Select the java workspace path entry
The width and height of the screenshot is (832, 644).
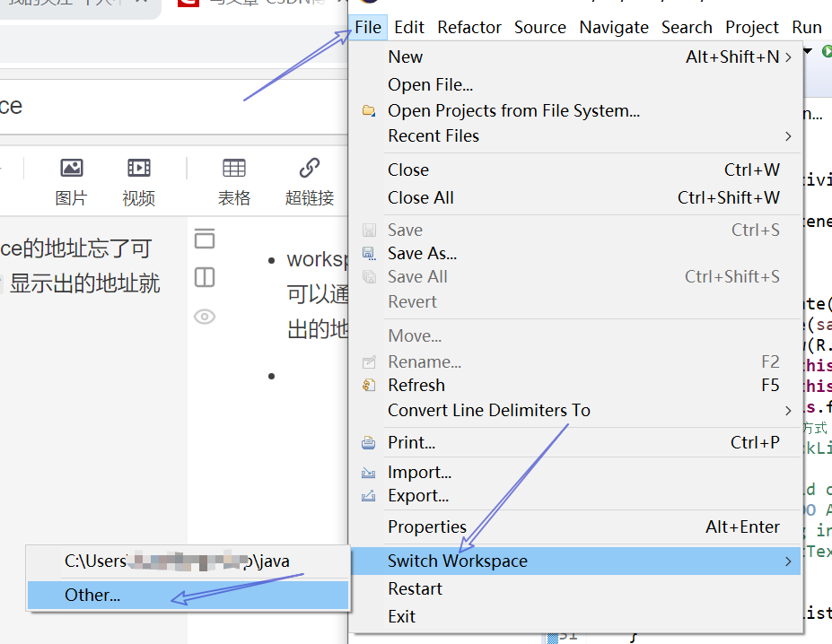pos(175,561)
